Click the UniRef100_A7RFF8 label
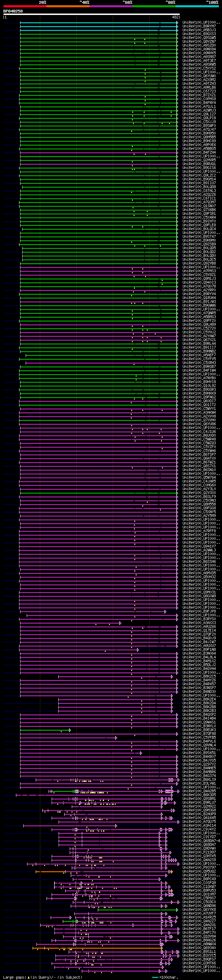The width and height of the screenshot is (222, 980). (199, 531)
